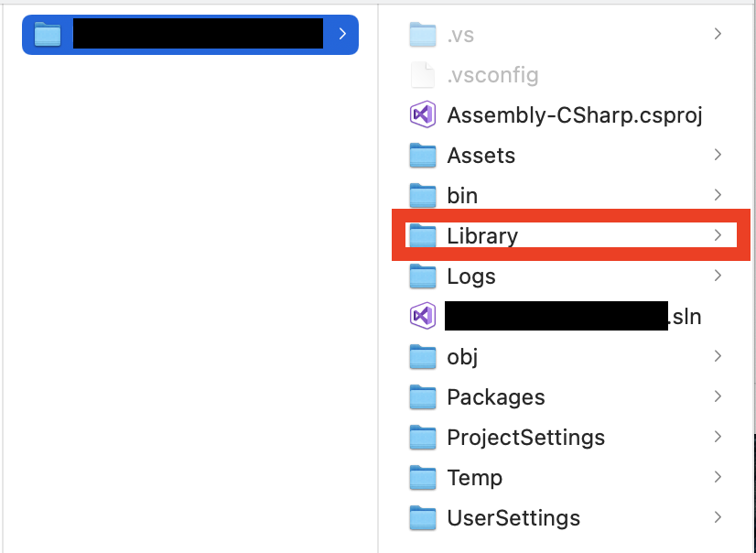Click the chevron on the selected left-column folder
The height and width of the screenshot is (553, 756).
click(342, 34)
